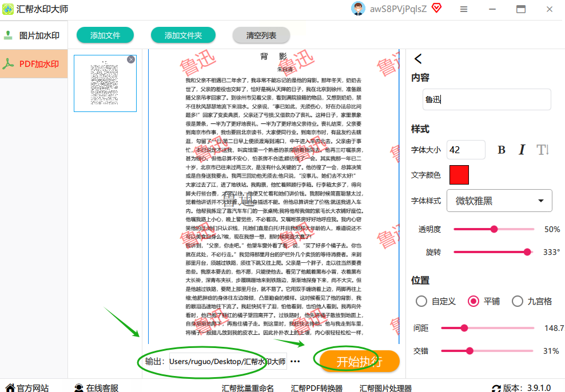Toggle italic watermark text
Screen dimensions: 565x392
pos(522,150)
